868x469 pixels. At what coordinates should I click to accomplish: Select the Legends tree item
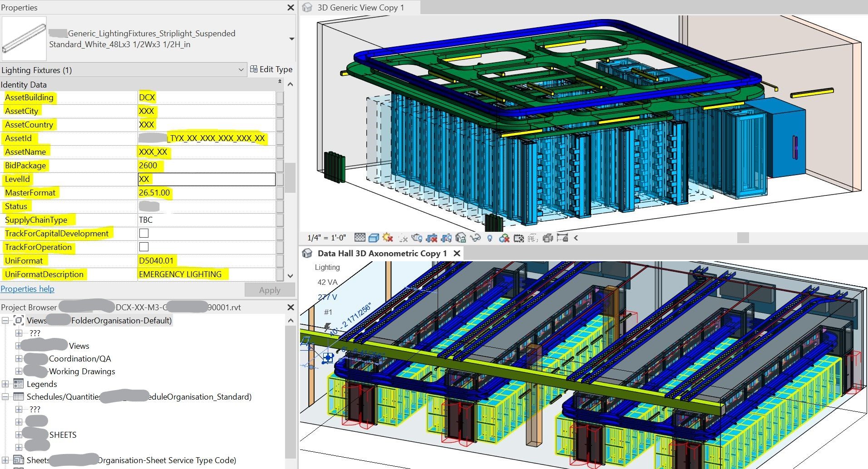click(42, 384)
